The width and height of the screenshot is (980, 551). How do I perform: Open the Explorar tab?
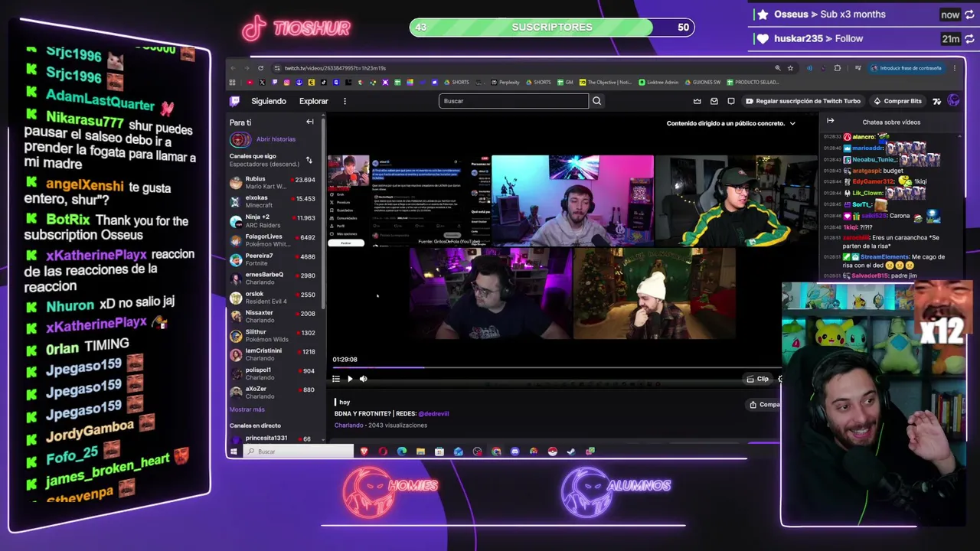[313, 101]
